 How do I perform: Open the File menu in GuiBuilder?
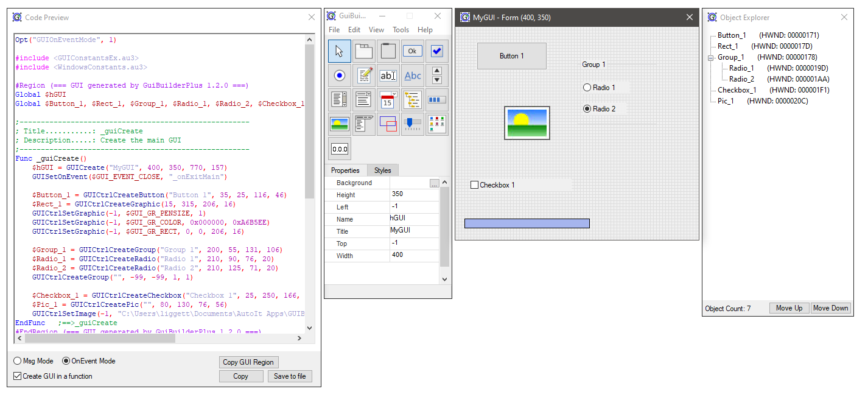tap(334, 30)
